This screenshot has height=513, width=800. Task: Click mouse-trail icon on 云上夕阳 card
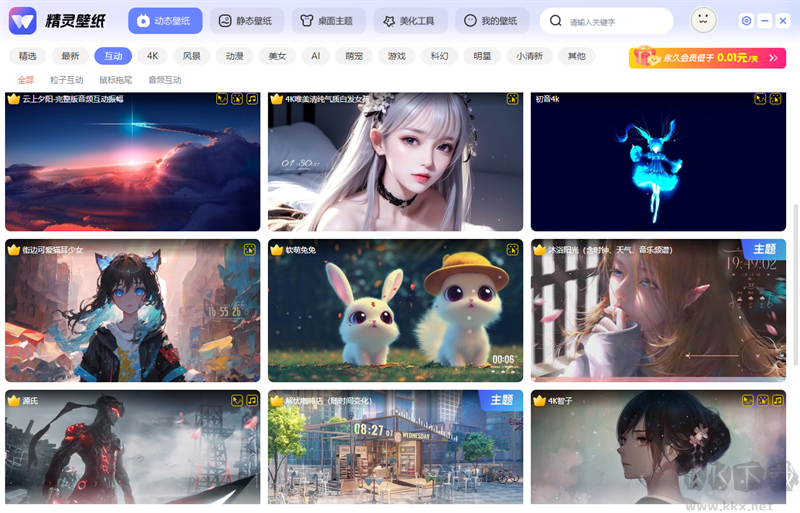pyautogui.click(x=222, y=99)
